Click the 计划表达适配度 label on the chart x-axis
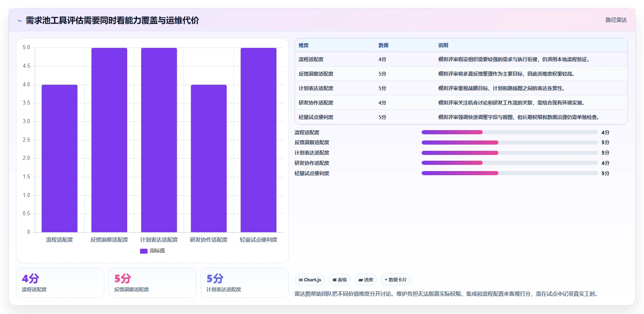Image resolution: width=644 pixels, height=314 pixels. 159,240
